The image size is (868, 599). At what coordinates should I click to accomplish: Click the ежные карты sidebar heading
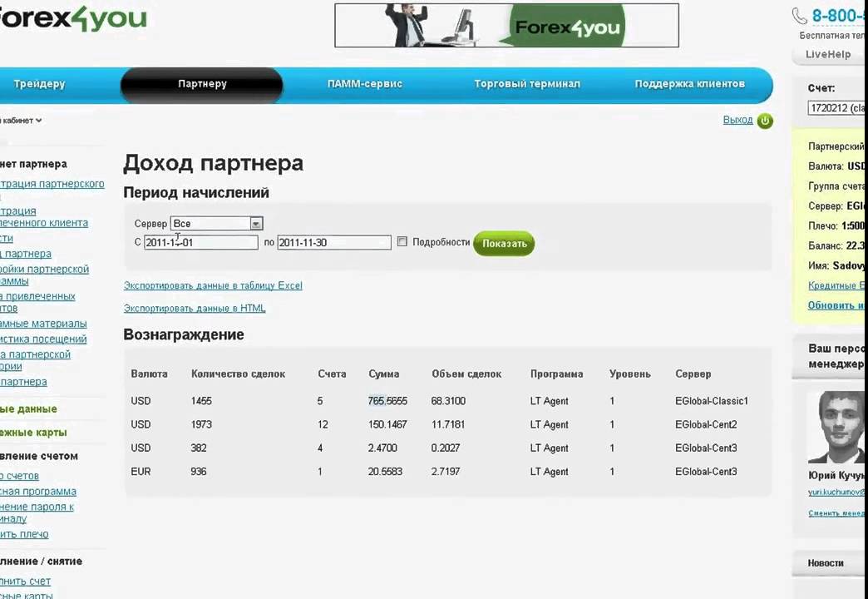tap(33, 433)
